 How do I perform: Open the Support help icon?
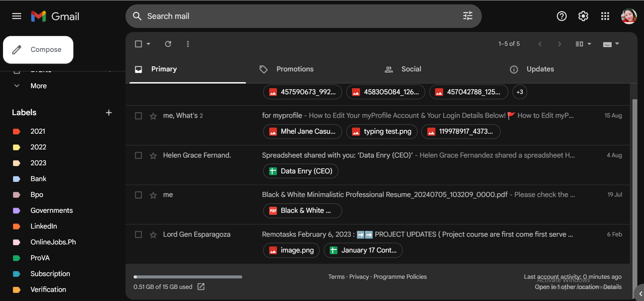(x=562, y=16)
